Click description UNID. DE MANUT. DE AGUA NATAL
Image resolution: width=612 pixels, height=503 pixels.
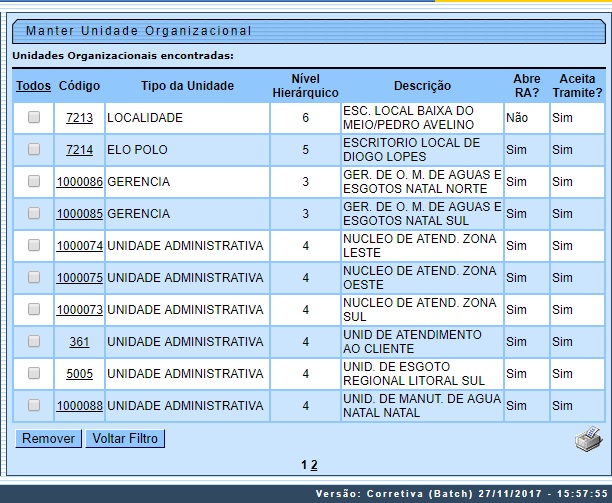click(422, 406)
